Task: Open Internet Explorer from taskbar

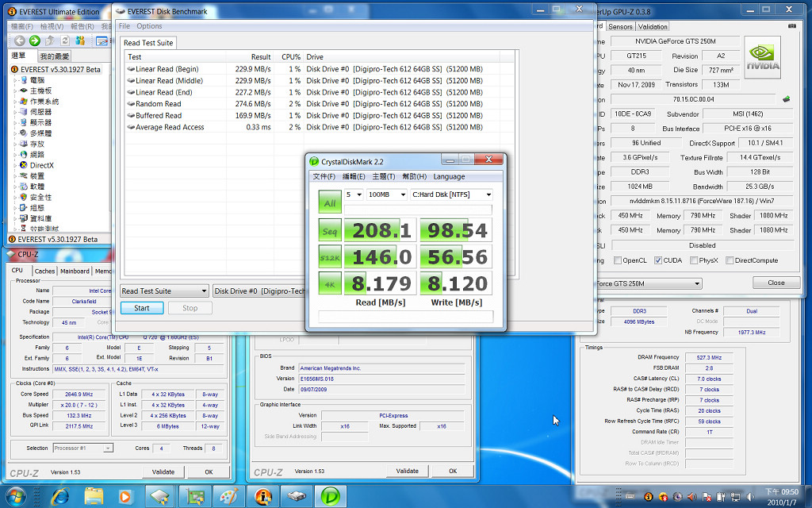Action: (x=60, y=496)
